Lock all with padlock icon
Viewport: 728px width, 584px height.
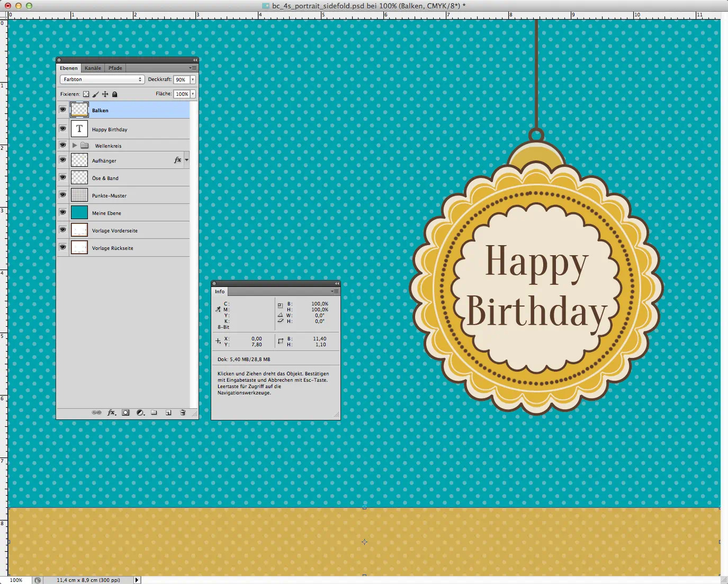pyautogui.click(x=114, y=94)
